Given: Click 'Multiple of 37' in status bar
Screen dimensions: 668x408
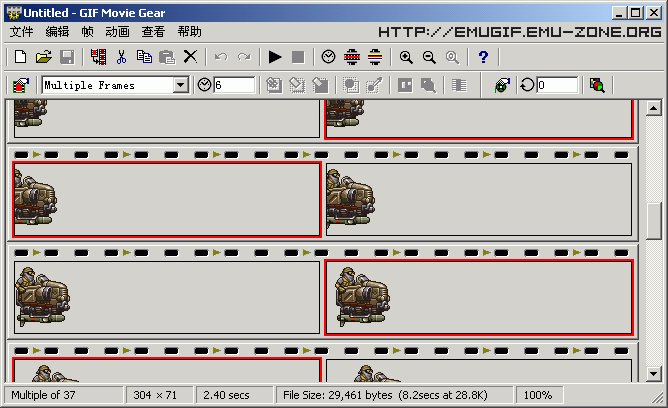Looking at the screenshot, I should point(43,395).
